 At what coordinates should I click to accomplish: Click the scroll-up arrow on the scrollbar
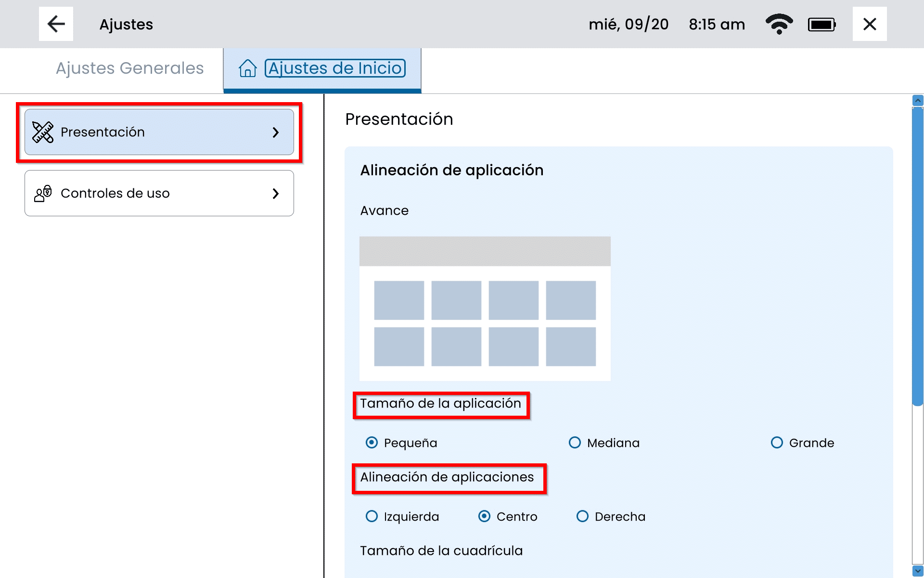918,101
